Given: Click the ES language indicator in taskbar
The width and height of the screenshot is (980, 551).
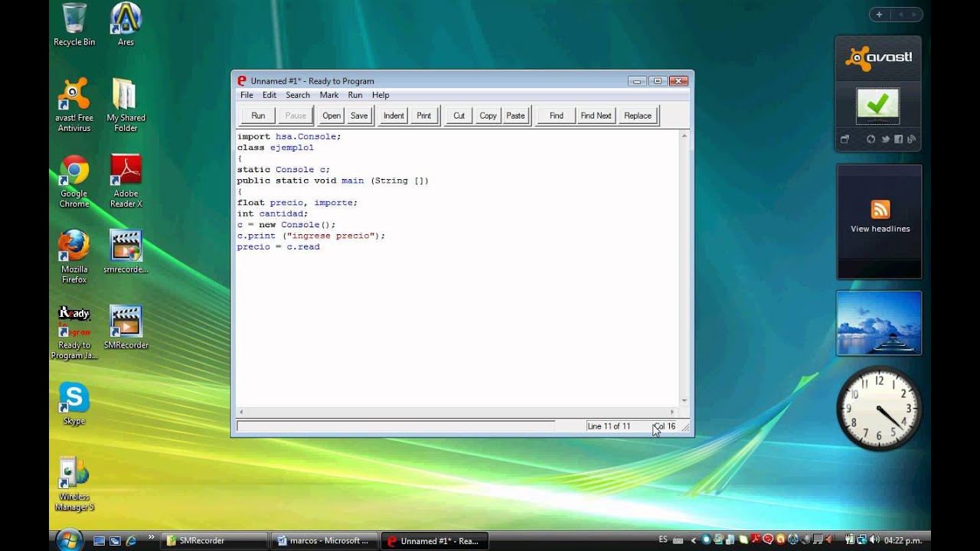Looking at the screenshot, I should point(663,540).
